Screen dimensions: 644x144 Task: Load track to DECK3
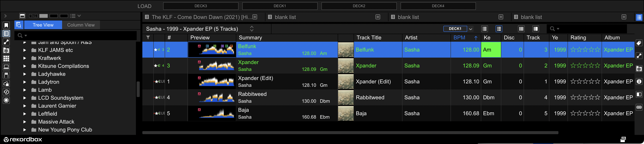coord(201,6)
